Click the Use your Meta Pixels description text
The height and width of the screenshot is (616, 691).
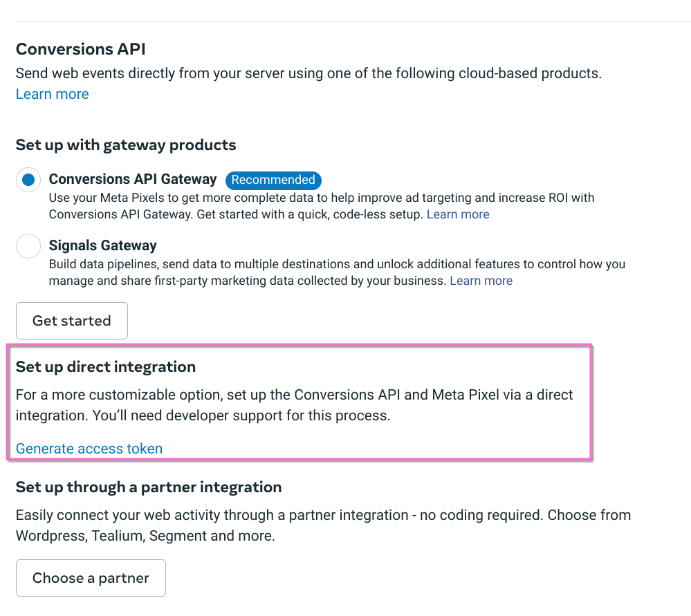click(322, 198)
